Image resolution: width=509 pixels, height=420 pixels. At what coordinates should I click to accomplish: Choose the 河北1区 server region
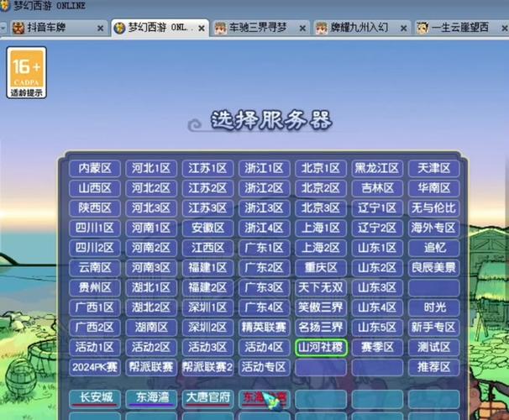coord(151,168)
